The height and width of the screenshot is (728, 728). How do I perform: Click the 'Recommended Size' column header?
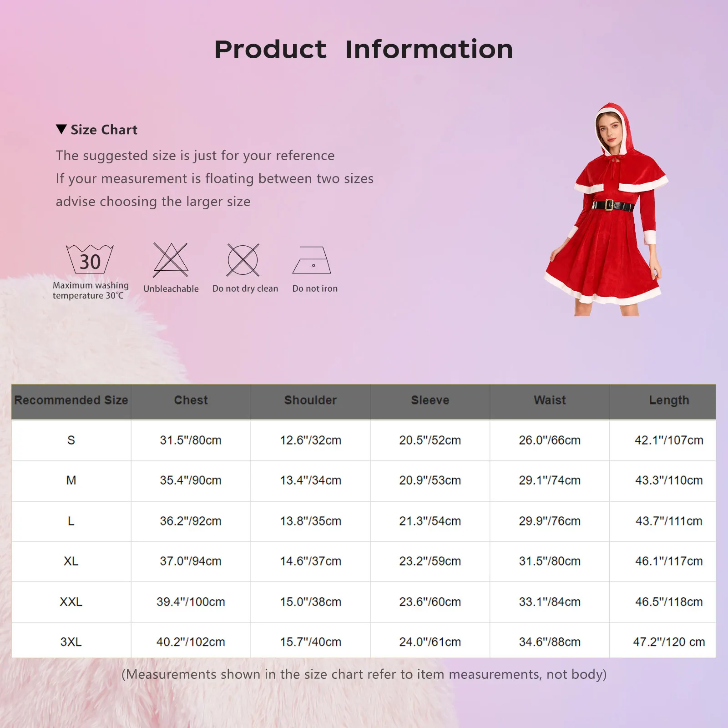click(71, 400)
